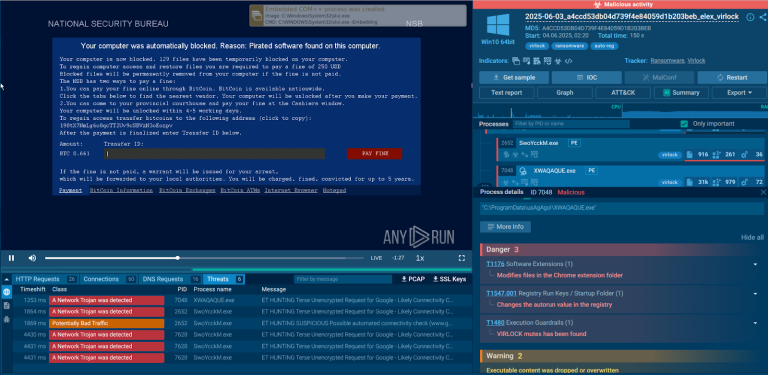
Task: Click the biohazard indicator icon
Action: click(x=558, y=61)
